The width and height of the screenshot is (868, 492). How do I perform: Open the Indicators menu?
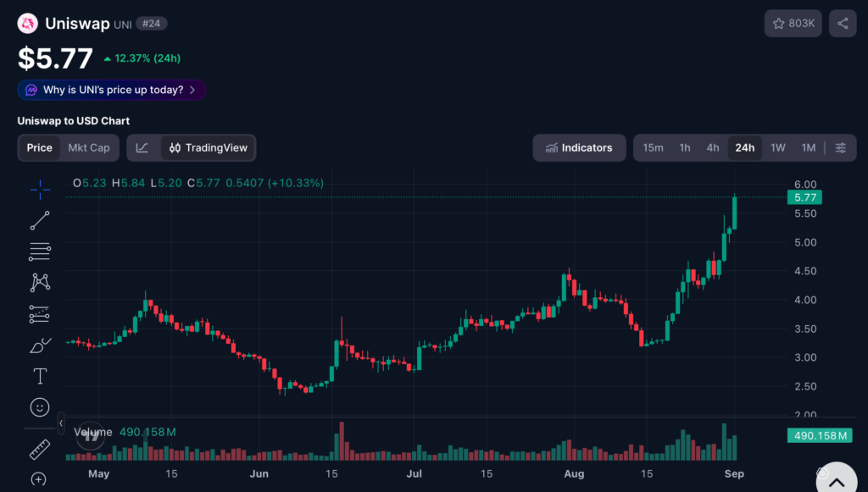[579, 147]
